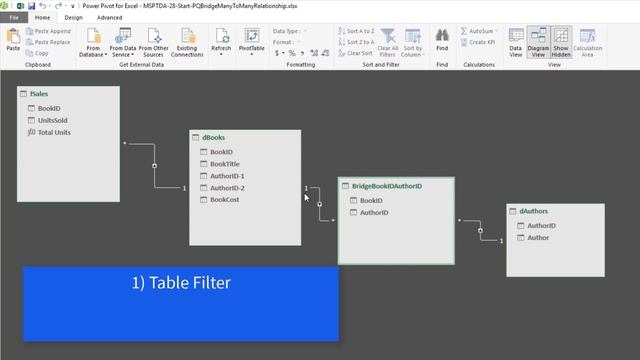Decrease decimal places icon
640x360 pixels.
[325, 53]
